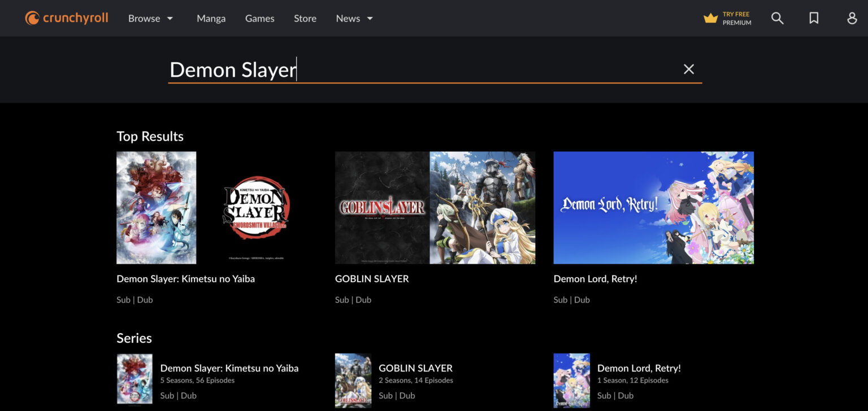Viewport: 868px width, 411px height.
Task: Open Demon Lord, Retry! top result banner
Action: pos(653,207)
